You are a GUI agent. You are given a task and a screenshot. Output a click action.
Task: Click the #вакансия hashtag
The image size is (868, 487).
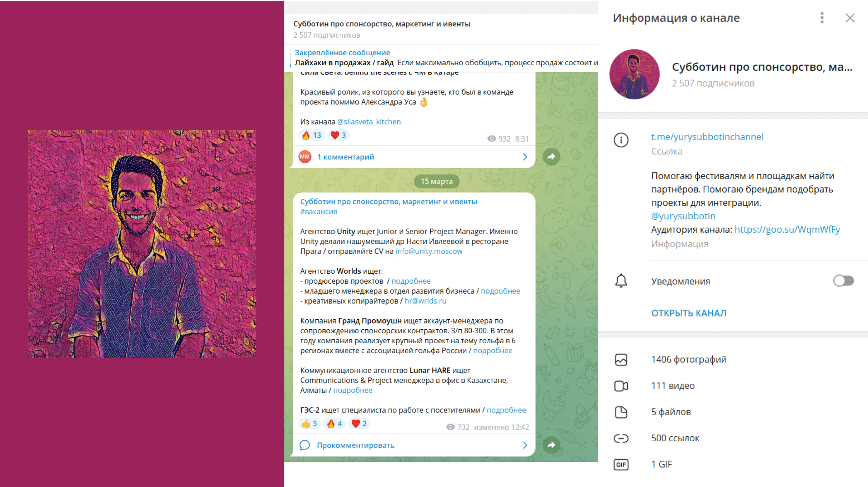(x=318, y=212)
